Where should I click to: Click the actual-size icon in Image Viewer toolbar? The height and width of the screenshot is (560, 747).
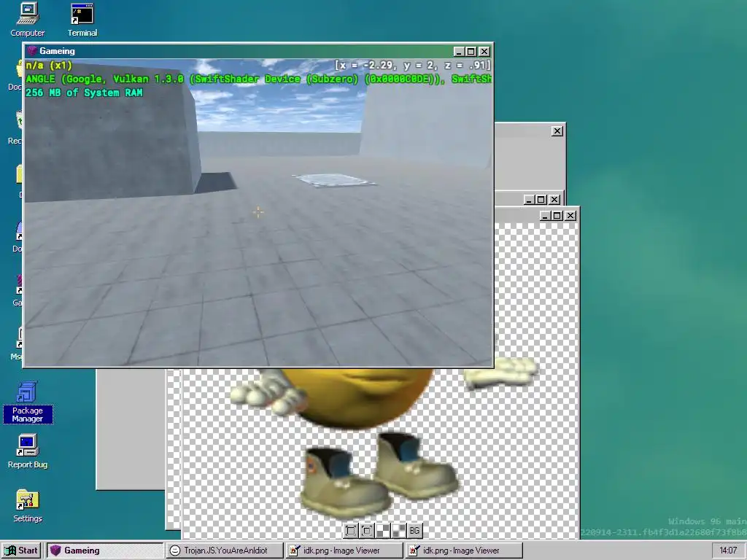click(x=367, y=531)
